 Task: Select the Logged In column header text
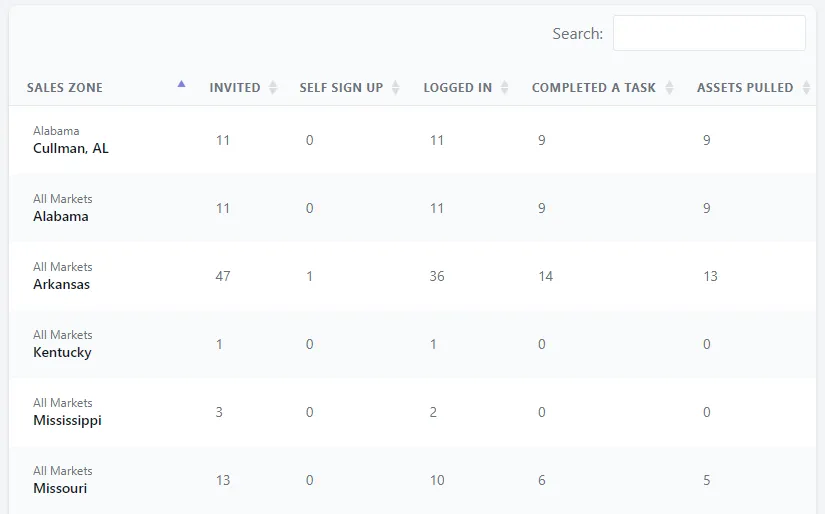(457, 88)
